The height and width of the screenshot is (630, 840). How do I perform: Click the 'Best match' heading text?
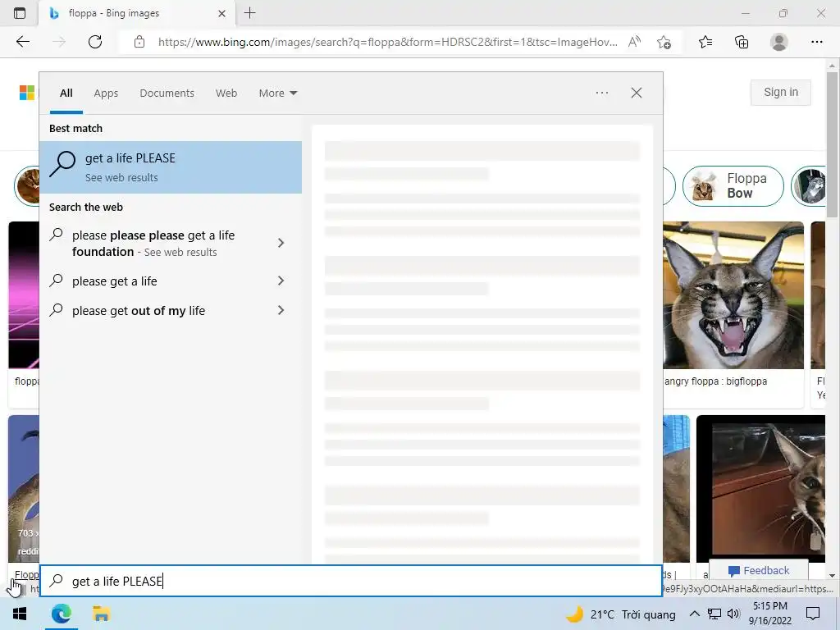coord(75,129)
